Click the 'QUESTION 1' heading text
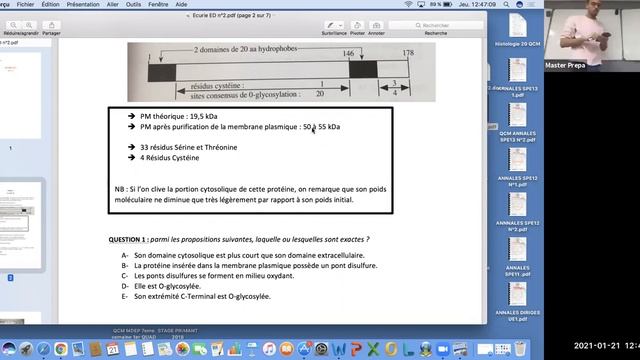The height and width of the screenshot is (360, 640). click(127, 240)
